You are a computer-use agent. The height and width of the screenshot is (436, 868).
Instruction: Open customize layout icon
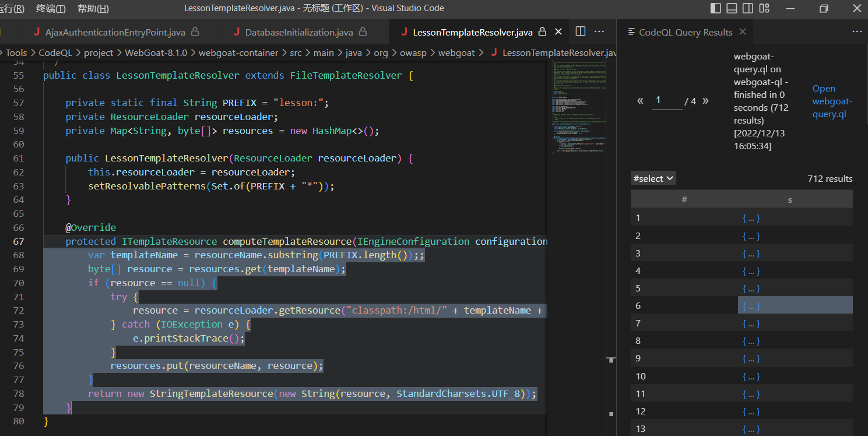[x=764, y=8]
